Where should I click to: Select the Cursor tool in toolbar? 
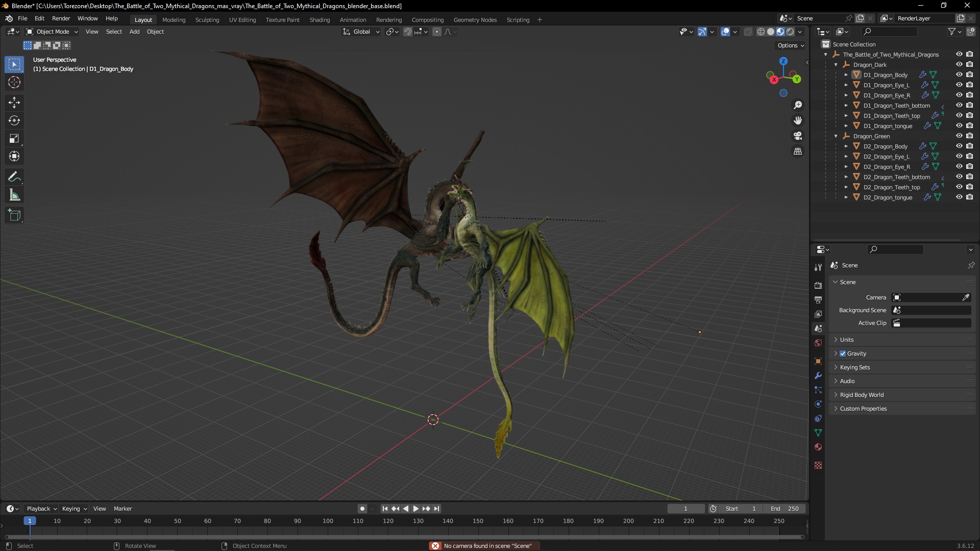14,82
